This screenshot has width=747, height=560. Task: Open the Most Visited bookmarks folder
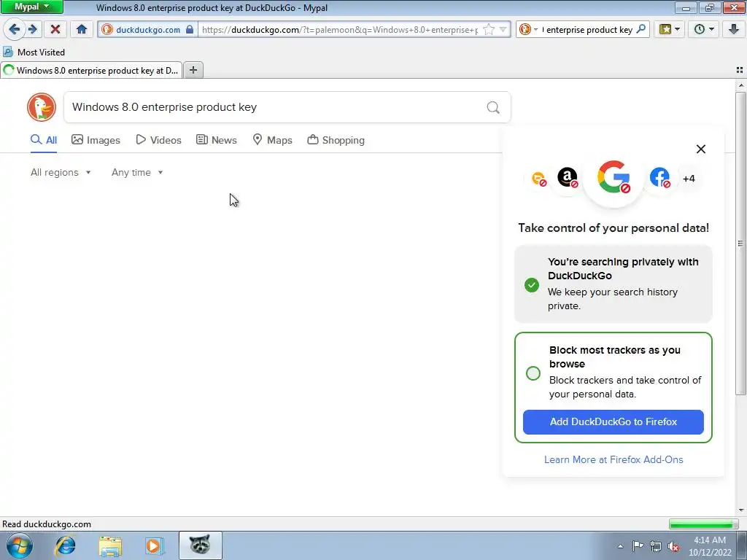pos(34,52)
